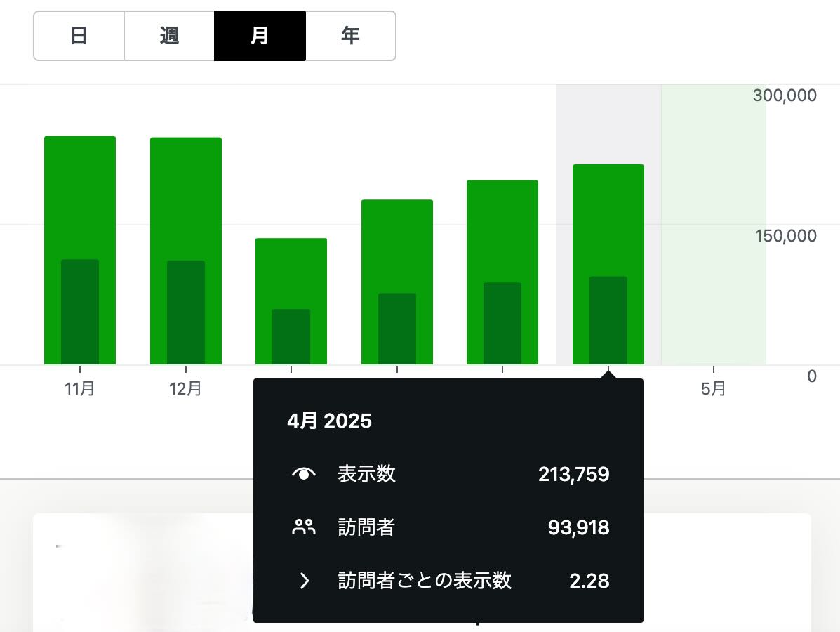Screen dimensions: 840x632
Task: Click the eye icon beside 表示数
Action: (304, 474)
